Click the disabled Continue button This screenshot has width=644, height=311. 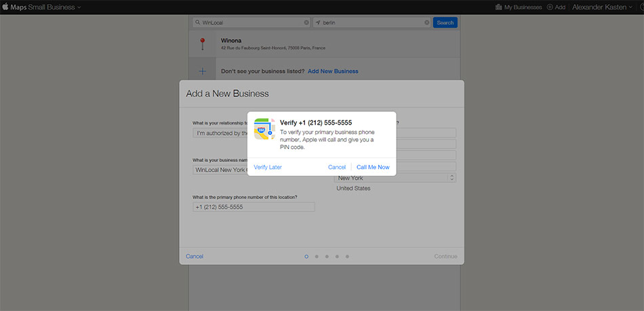[445, 256]
